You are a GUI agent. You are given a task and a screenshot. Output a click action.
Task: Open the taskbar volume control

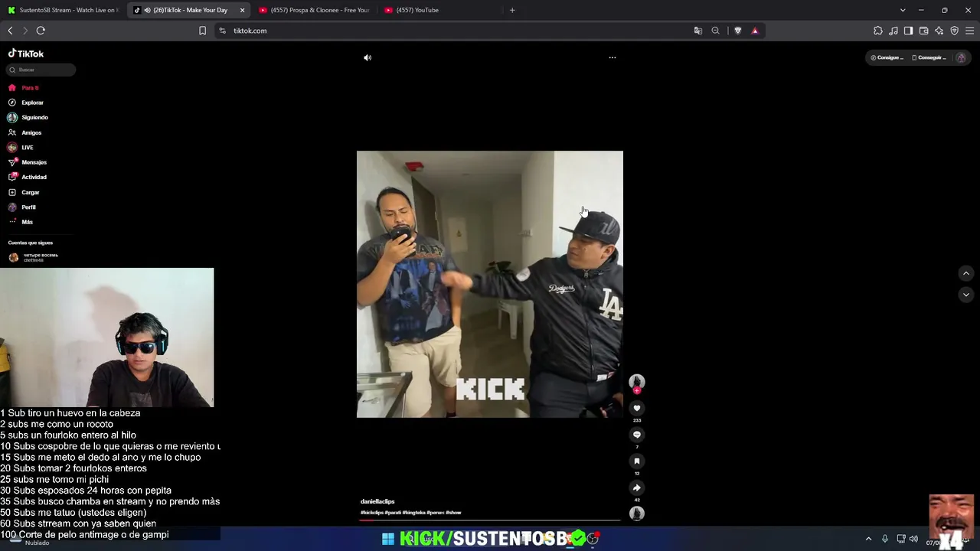click(x=913, y=539)
